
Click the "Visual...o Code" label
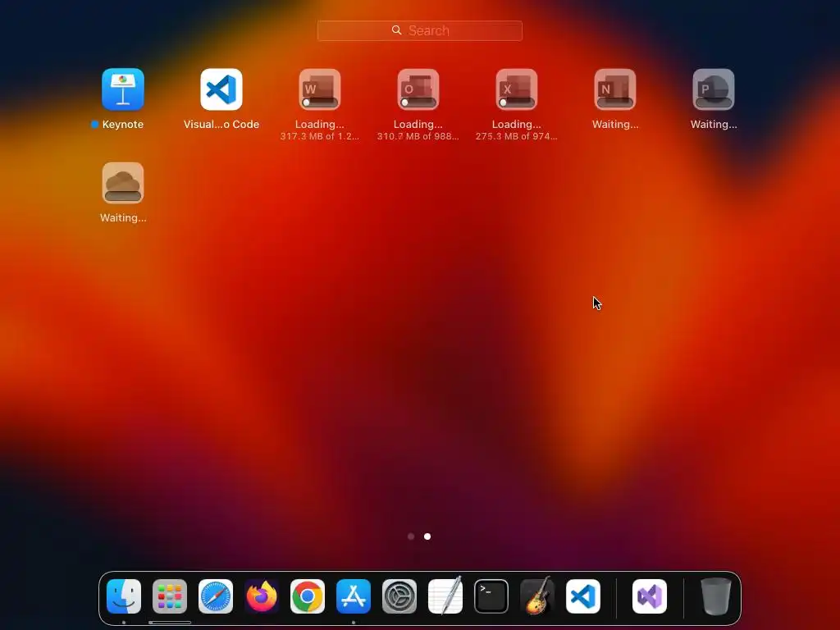pyautogui.click(x=221, y=125)
